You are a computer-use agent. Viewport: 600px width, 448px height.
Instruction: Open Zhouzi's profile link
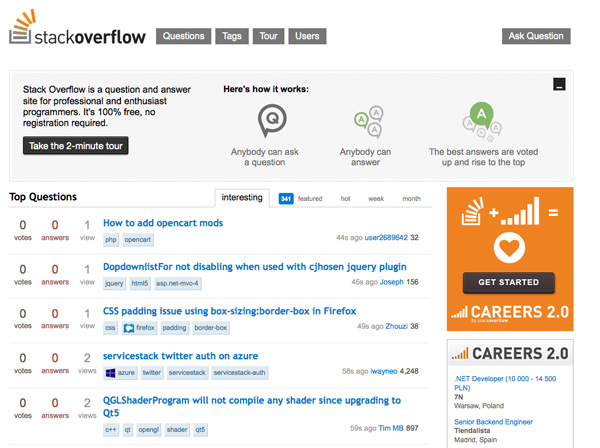(396, 326)
